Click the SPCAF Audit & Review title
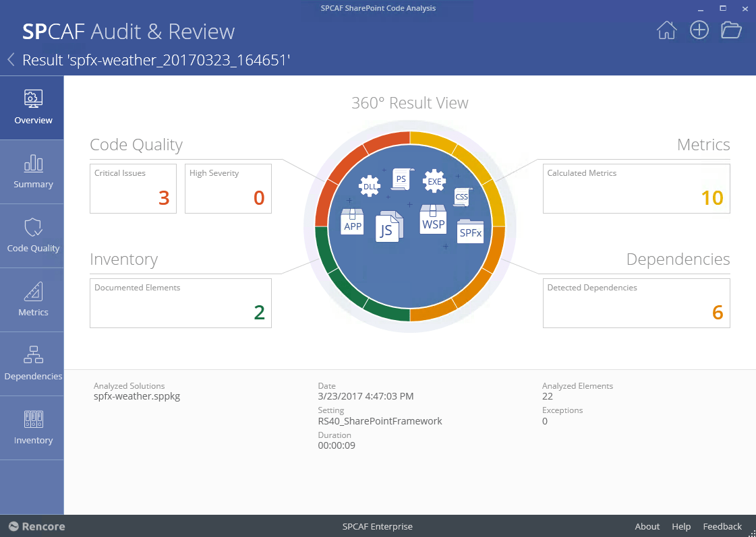 pos(128,31)
